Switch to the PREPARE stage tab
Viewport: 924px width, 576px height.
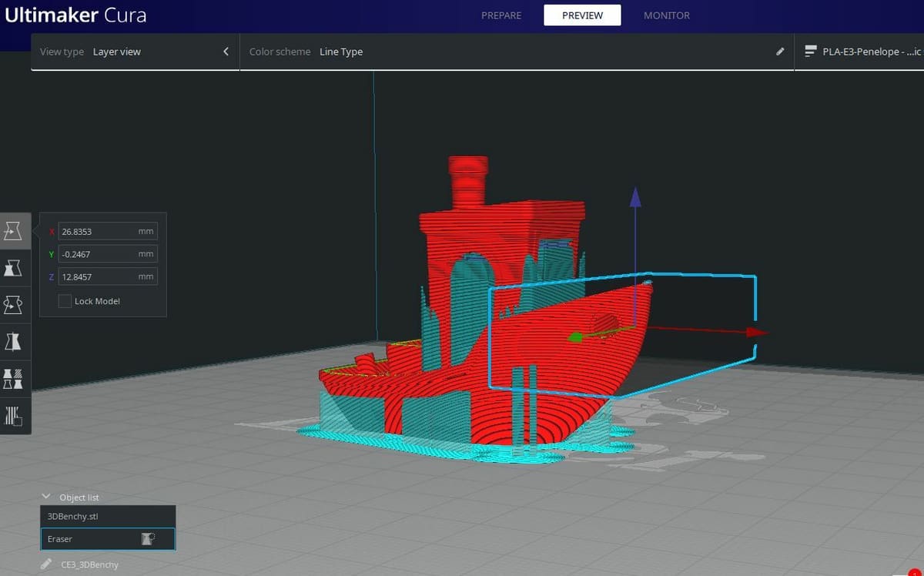[x=501, y=15]
